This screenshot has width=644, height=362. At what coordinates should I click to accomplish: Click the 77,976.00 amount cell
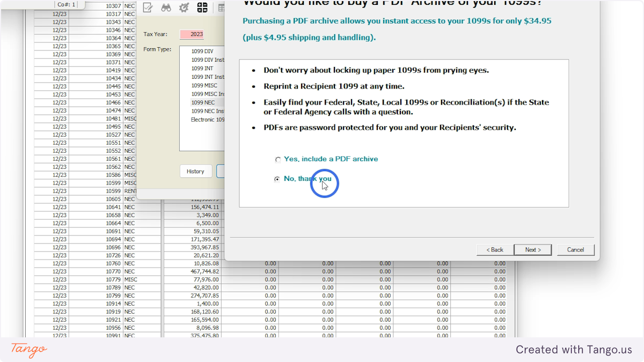click(193, 279)
